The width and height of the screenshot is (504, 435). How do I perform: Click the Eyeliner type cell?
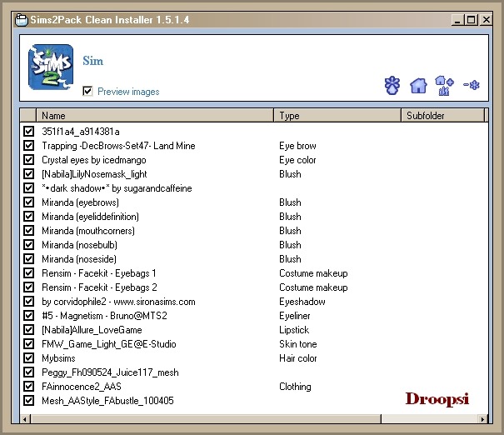click(295, 316)
